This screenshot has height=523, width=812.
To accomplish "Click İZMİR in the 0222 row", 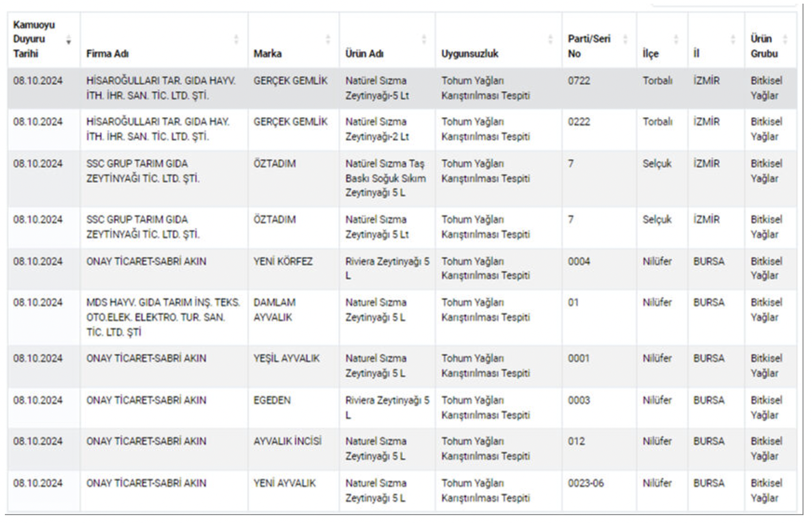I will [x=706, y=122].
